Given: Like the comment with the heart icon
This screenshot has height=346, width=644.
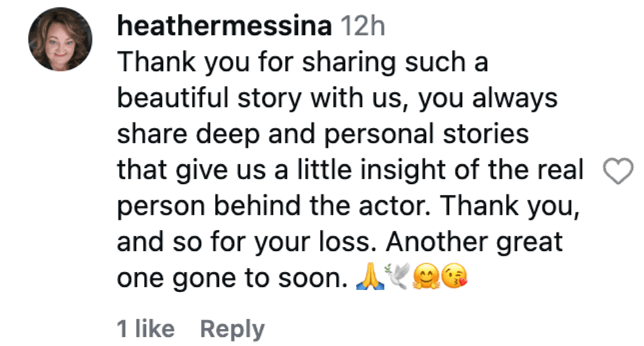Looking at the screenshot, I should (618, 171).
